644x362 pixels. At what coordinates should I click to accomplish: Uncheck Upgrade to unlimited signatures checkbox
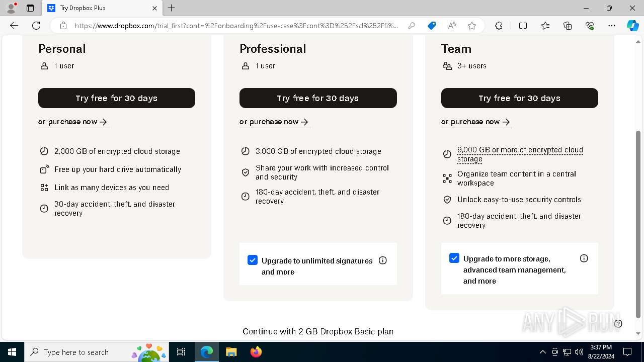(x=253, y=260)
